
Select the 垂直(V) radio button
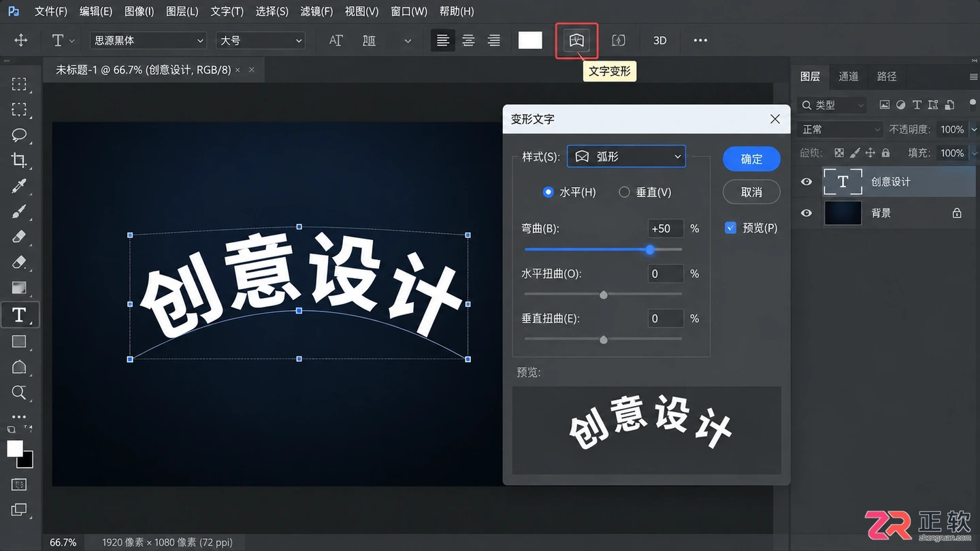point(624,193)
